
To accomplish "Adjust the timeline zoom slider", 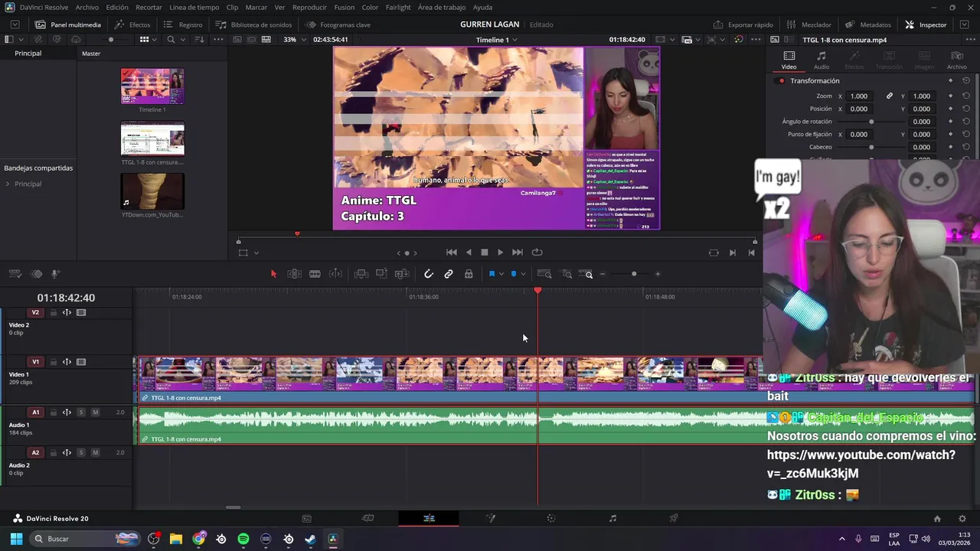I will pyautogui.click(x=634, y=274).
